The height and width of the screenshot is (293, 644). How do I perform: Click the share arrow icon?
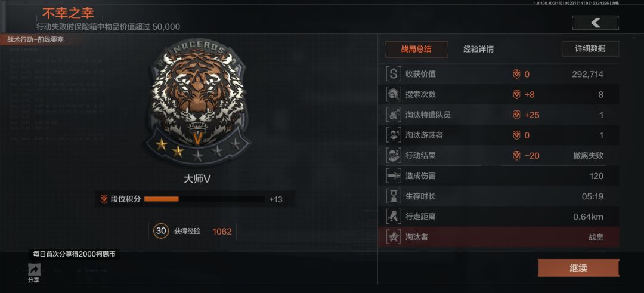pyautogui.click(x=33, y=270)
